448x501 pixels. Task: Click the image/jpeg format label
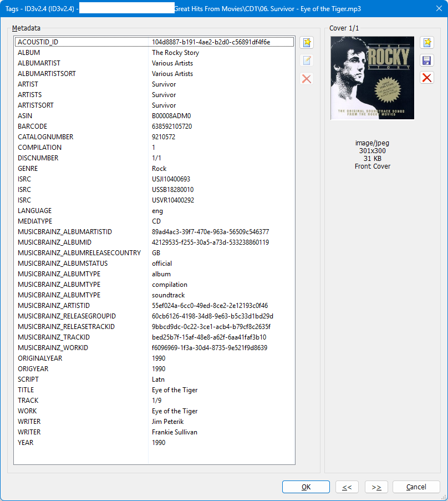(x=373, y=143)
